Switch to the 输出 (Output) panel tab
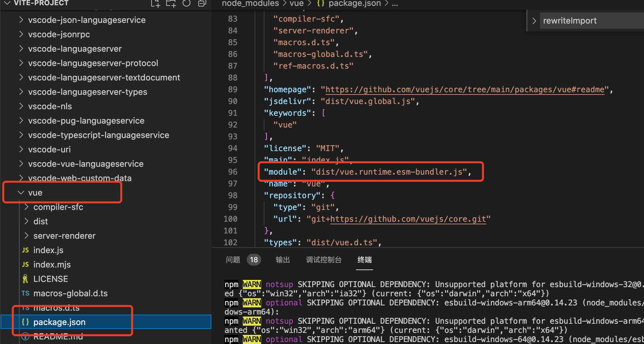 click(283, 260)
